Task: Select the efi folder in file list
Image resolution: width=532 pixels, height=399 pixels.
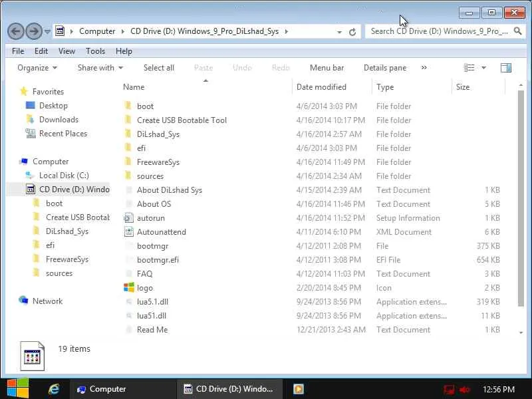Action: click(x=135, y=148)
